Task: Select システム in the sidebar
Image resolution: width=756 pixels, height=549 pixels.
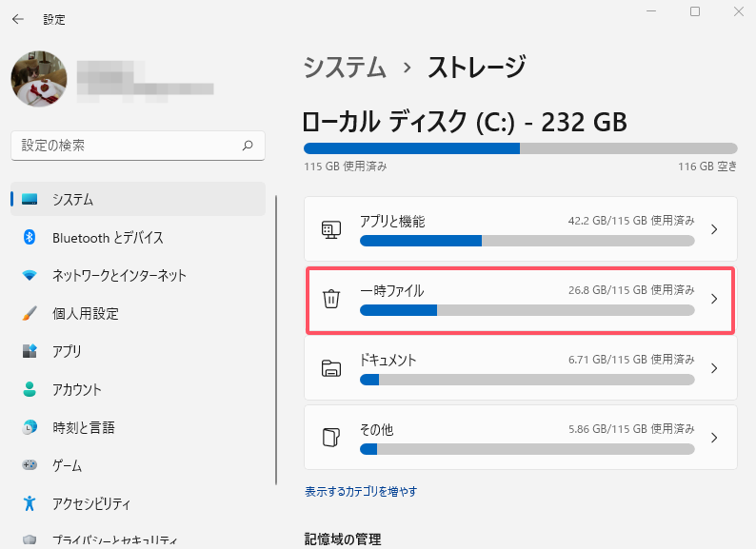Action: pos(138,199)
